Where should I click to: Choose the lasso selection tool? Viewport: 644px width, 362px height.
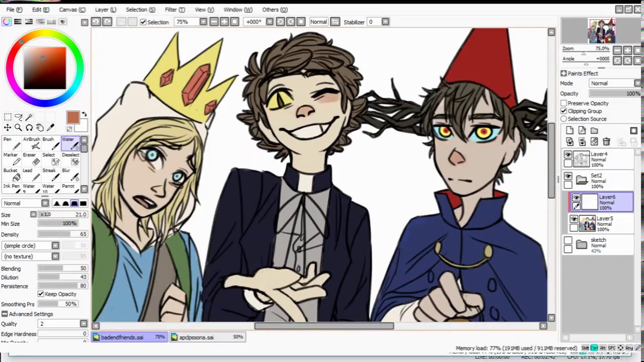coord(19,117)
